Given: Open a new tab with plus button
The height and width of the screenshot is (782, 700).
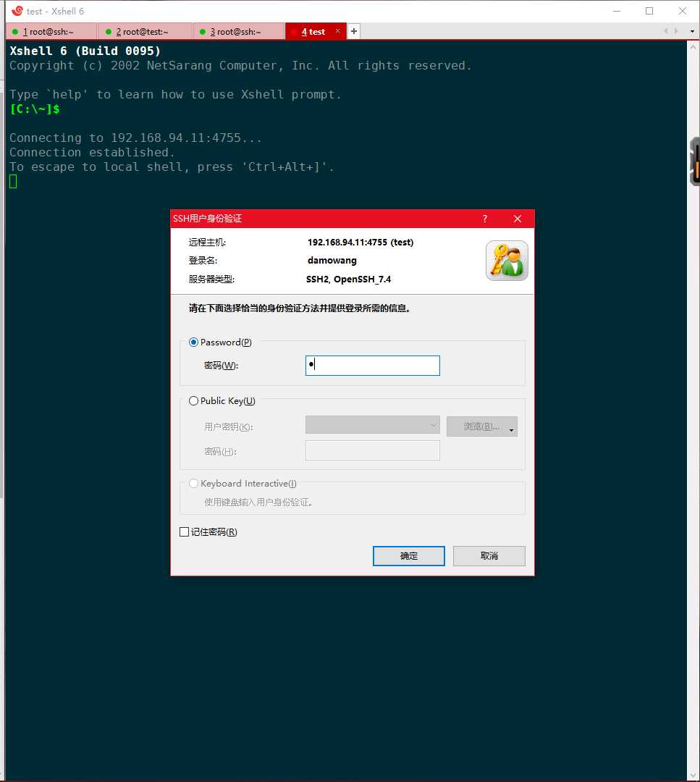Looking at the screenshot, I should pyautogui.click(x=354, y=31).
